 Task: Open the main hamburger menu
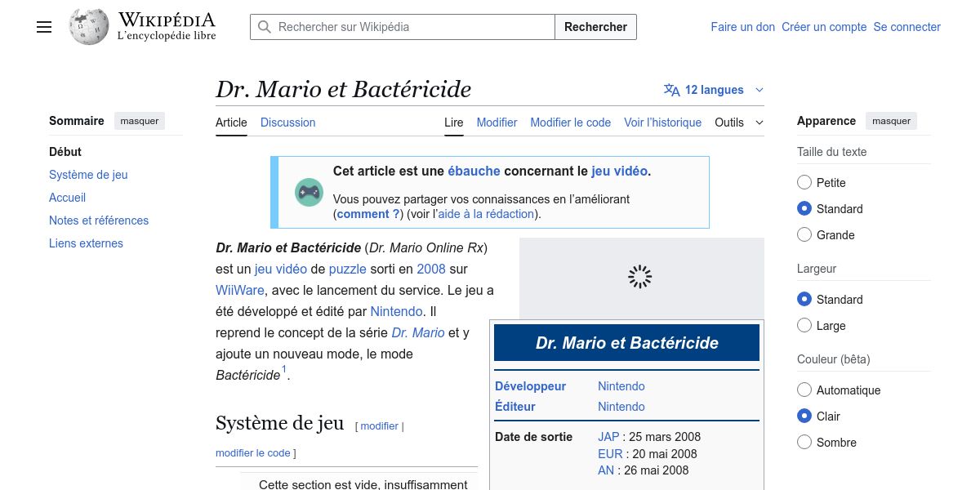pos(44,27)
